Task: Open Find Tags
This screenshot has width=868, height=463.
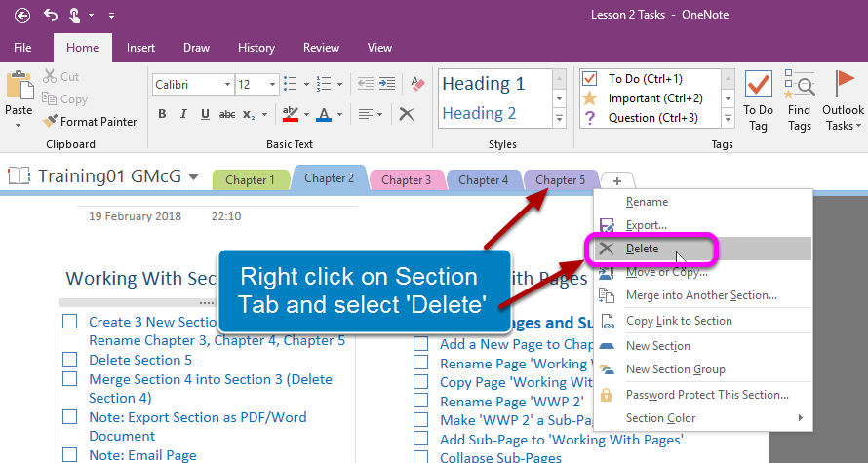Action: [x=800, y=100]
